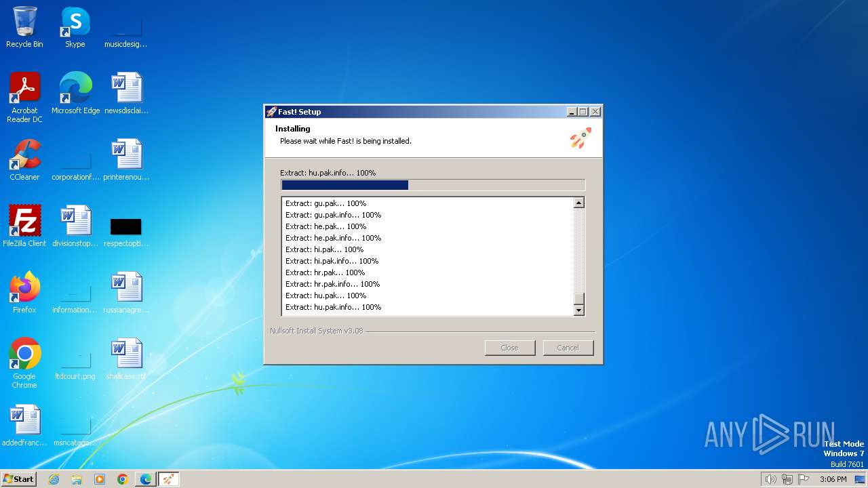Open Windows Media Player in taskbar
The width and height of the screenshot is (868, 488).
click(x=100, y=479)
